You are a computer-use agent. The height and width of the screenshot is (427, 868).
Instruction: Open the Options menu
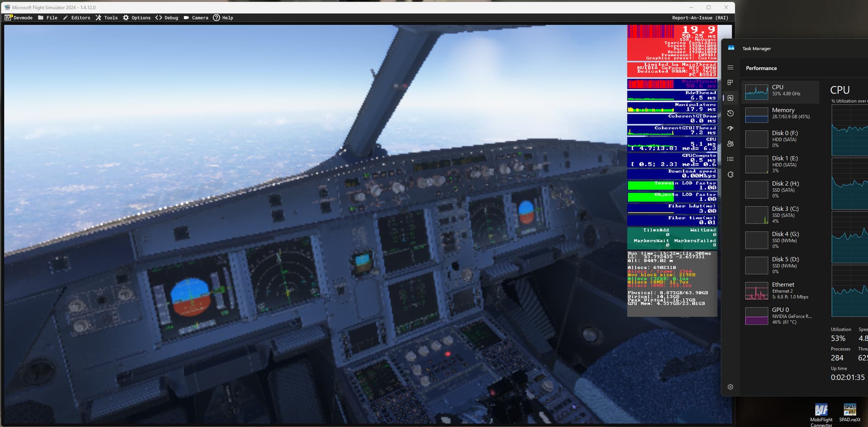click(x=137, y=18)
